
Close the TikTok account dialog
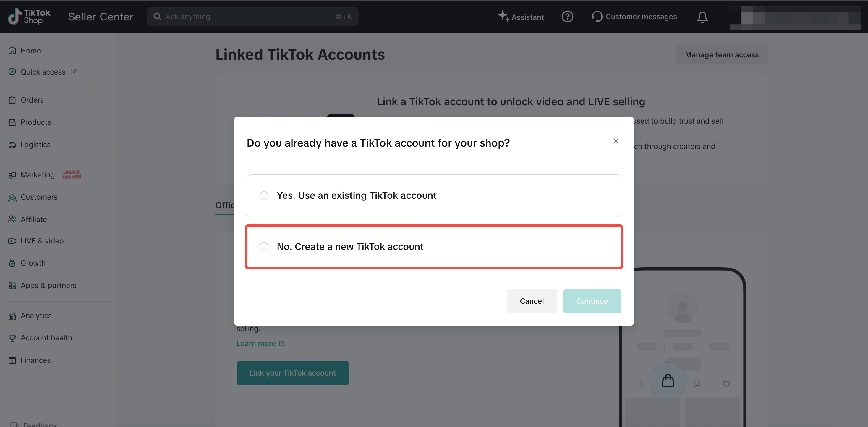616,141
